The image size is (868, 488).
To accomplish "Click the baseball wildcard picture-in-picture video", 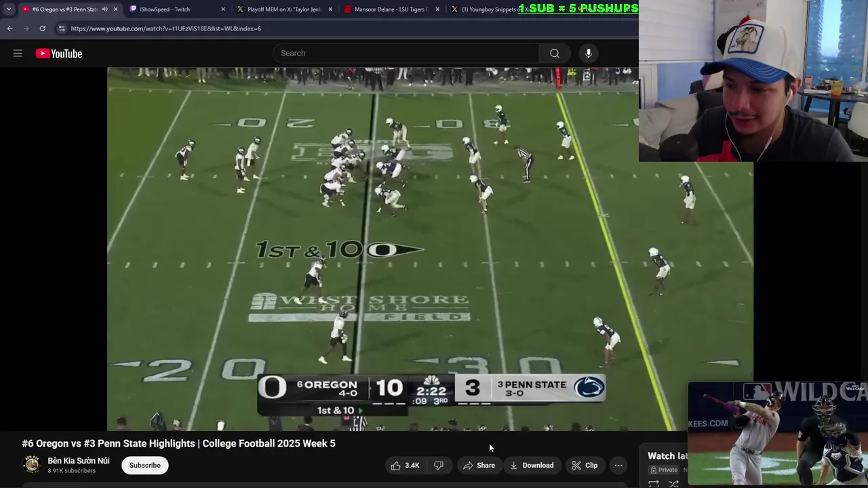I will [x=778, y=434].
